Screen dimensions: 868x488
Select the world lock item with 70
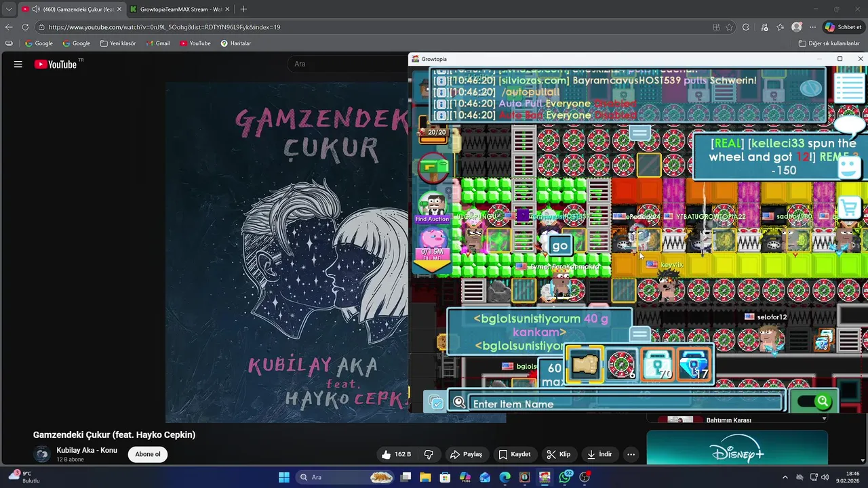pos(657,366)
